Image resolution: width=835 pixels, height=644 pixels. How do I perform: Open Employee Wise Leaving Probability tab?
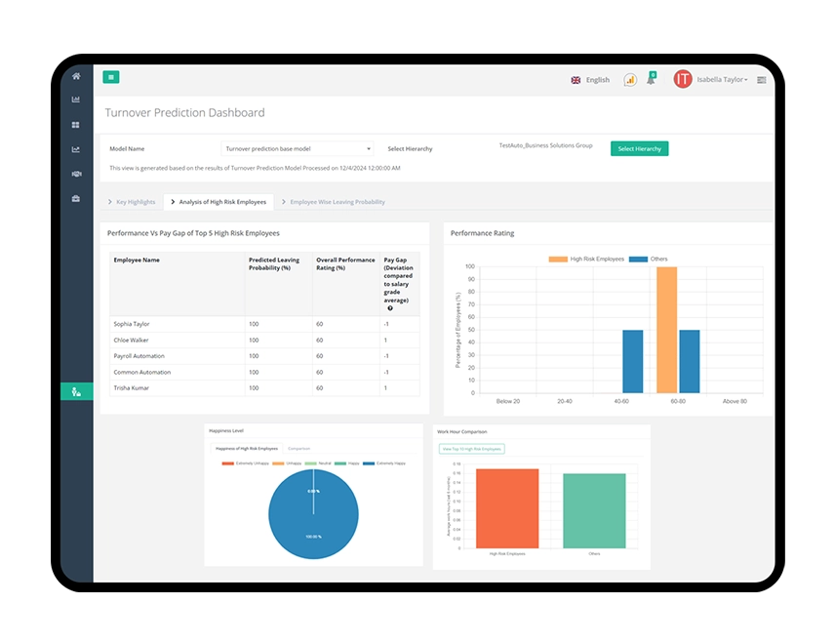pyautogui.click(x=337, y=202)
